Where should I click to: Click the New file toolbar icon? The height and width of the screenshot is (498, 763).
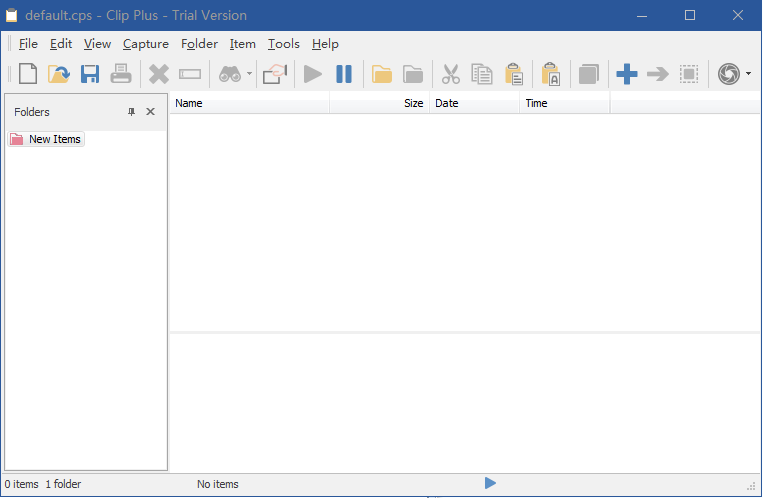(x=28, y=74)
